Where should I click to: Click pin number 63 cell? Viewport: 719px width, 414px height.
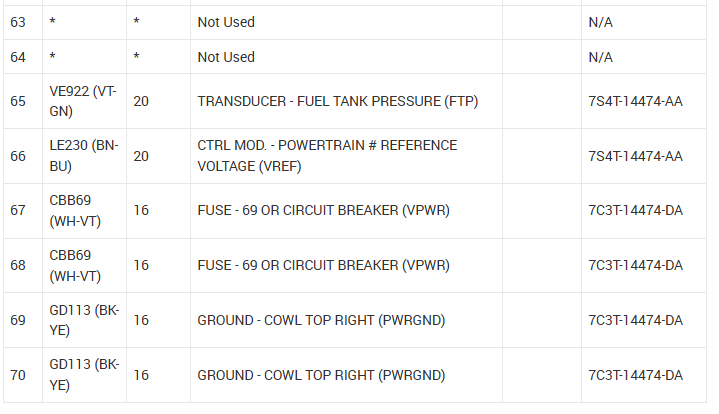pyautogui.click(x=18, y=22)
